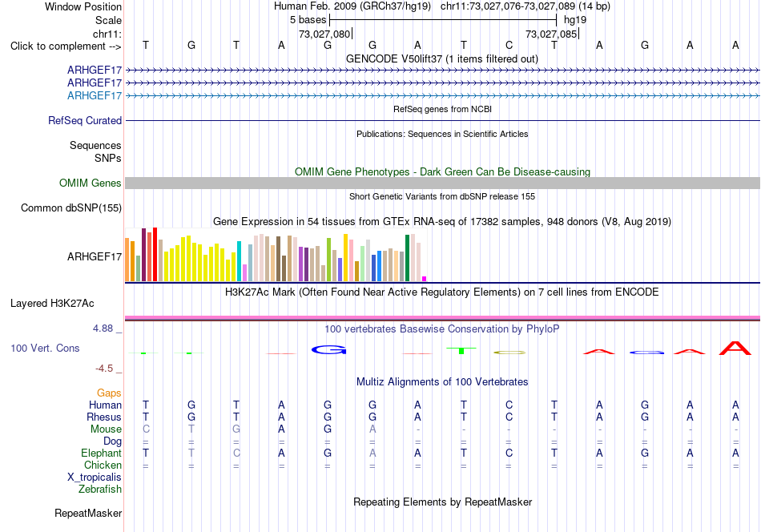The width and height of the screenshot is (761, 532).
Task: Click the 73,027,080 coordinate marker
Action: tap(324, 34)
